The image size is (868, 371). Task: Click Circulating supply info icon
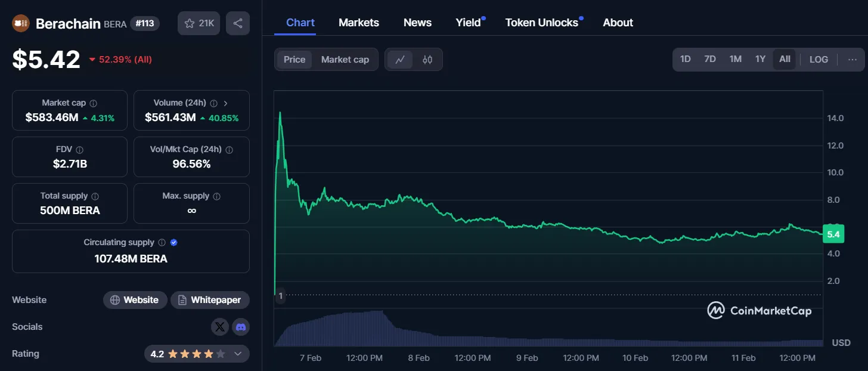tap(161, 243)
